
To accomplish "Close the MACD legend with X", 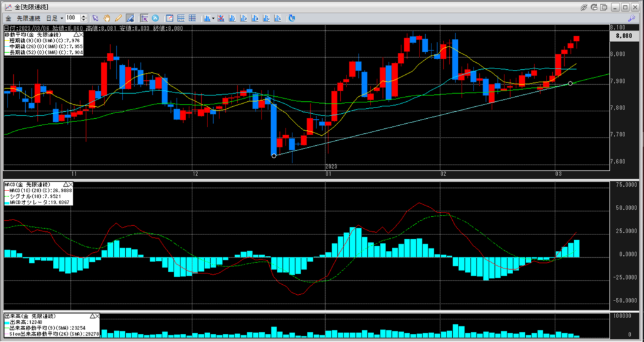I will click(70, 184).
